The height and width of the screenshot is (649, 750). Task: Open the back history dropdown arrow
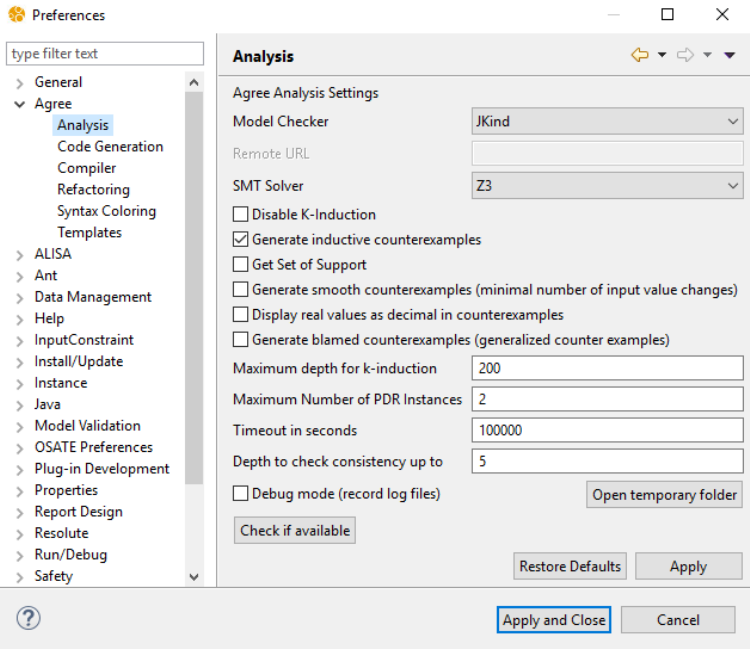pos(662,56)
